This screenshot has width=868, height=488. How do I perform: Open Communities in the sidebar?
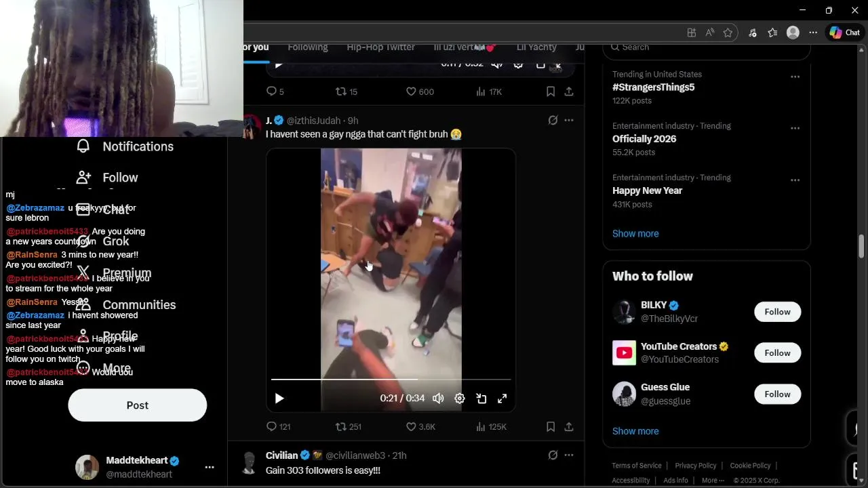(x=125, y=305)
